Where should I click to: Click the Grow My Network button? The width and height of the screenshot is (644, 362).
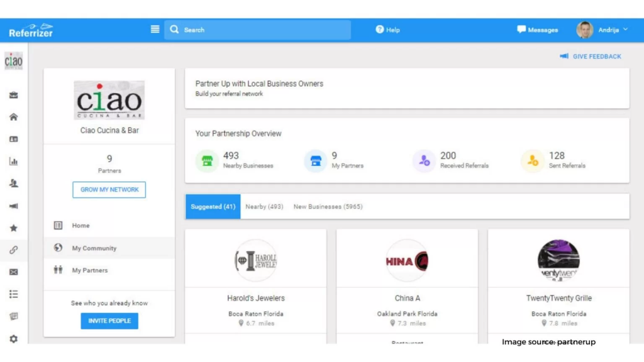point(109,190)
